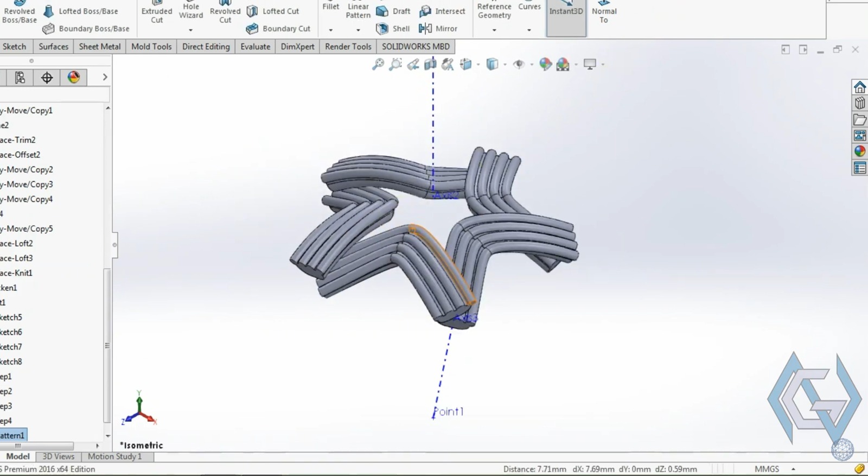Switch to the Render Tools tab
The height and width of the screenshot is (476, 868).
point(348,47)
